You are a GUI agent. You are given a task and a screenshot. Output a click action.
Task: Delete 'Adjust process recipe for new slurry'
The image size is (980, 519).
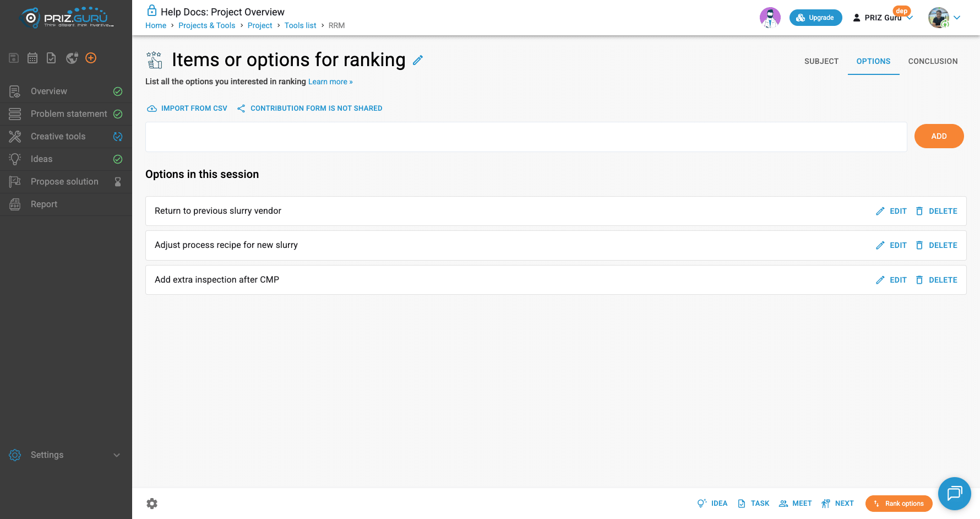tap(937, 245)
